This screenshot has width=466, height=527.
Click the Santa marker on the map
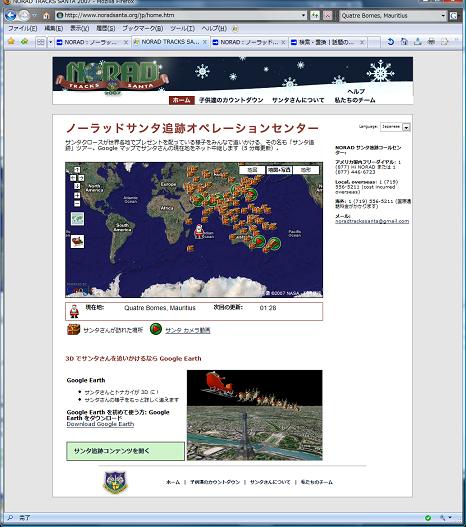click(x=199, y=231)
